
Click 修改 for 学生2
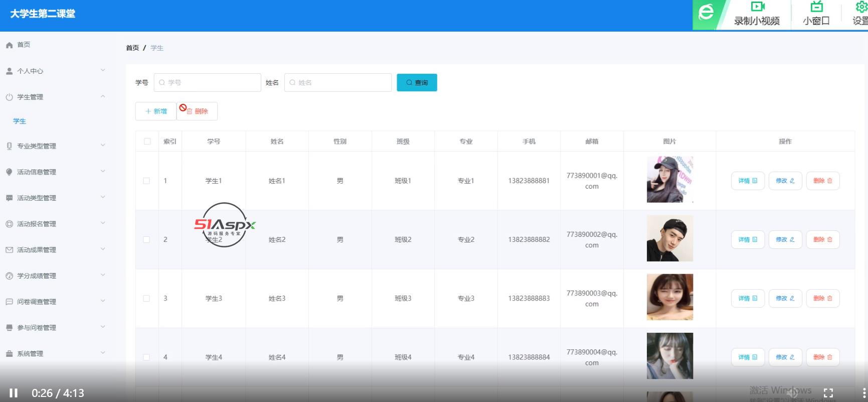pos(785,239)
